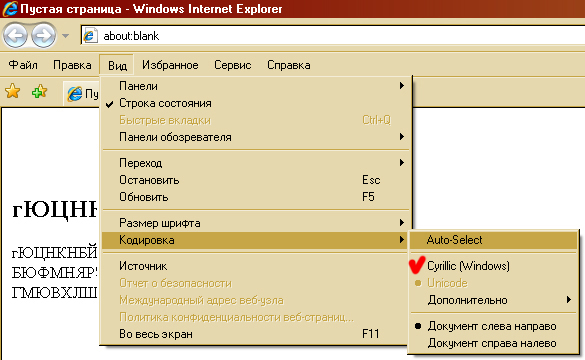Click the БЮФМНЯР garbled text line

coord(54,273)
